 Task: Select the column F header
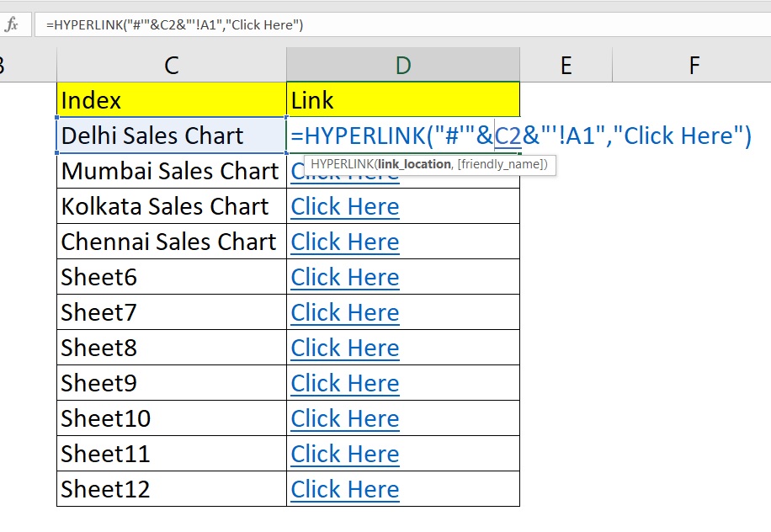pos(694,65)
